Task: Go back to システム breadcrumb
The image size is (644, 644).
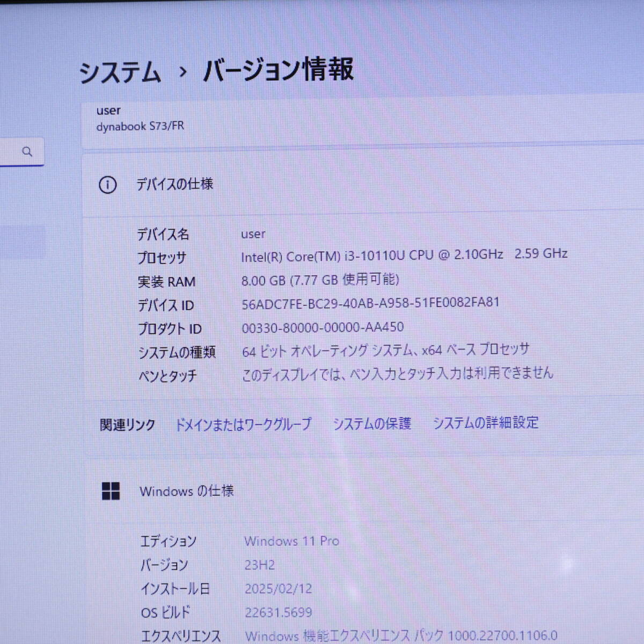Action: [x=120, y=72]
